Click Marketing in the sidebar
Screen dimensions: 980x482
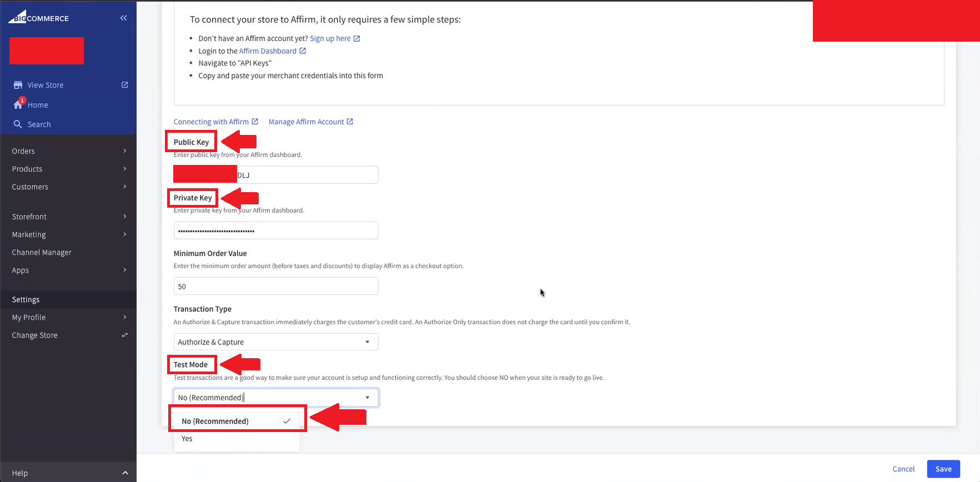(x=29, y=234)
